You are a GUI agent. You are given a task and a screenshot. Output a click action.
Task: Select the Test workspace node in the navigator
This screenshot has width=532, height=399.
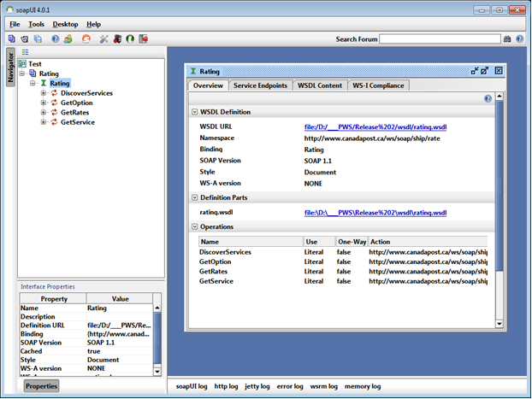click(x=34, y=64)
